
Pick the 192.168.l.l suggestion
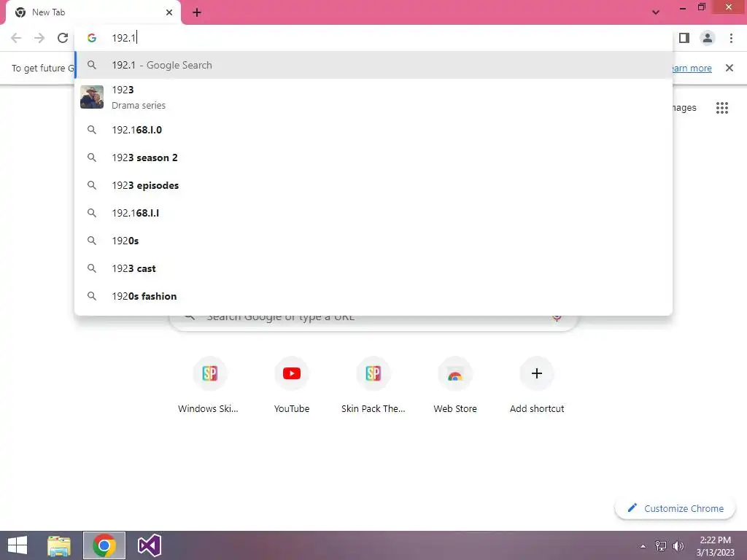[x=373, y=213]
